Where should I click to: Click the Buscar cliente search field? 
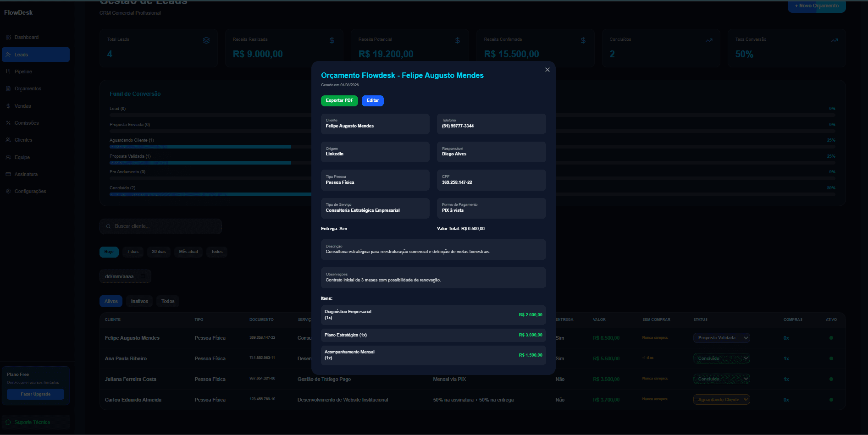coord(160,226)
